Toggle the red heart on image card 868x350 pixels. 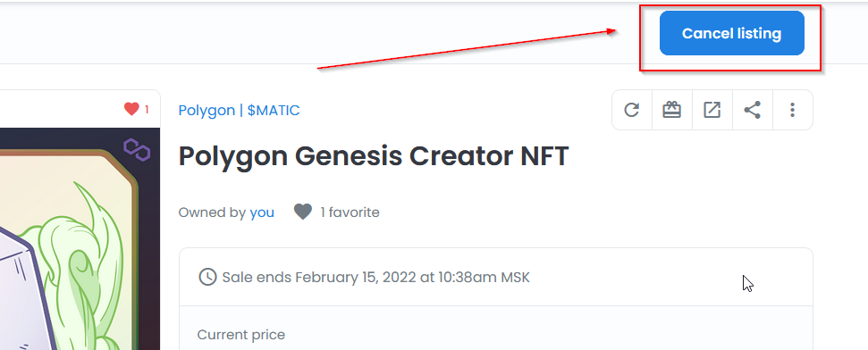tap(131, 109)
